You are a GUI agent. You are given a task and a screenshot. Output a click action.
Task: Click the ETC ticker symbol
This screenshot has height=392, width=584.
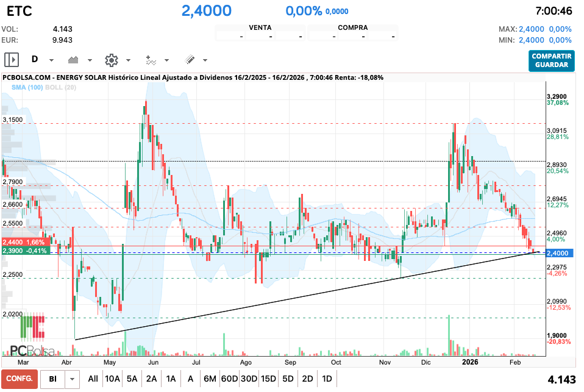pyautogui.click(x=20, y=11)
